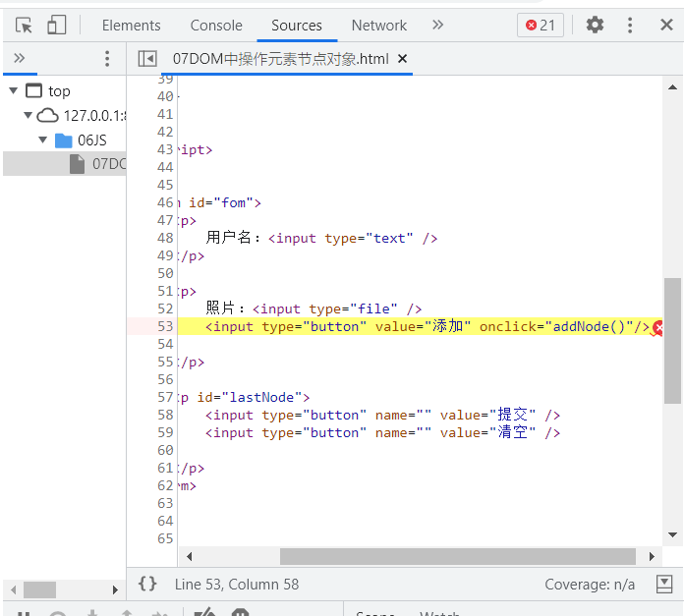Click the addNode() text in line 53

(589, 326)
